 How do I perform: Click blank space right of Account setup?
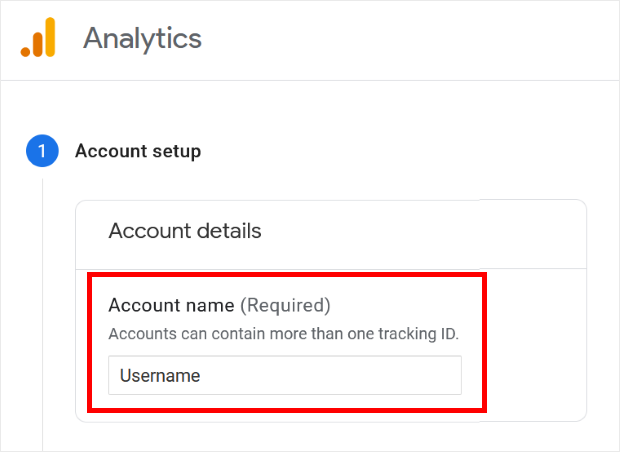(x=400, y=152)
